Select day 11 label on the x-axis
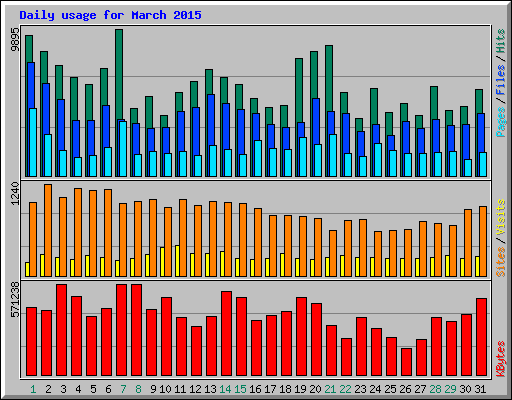The image size is (512, 400). pos(180,389)
